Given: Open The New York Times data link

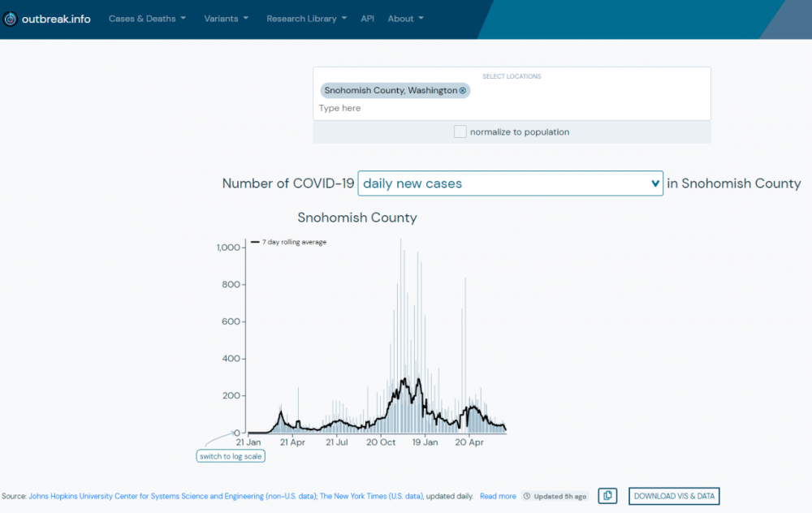Looking at the screenshot, I should pos(371,496).
